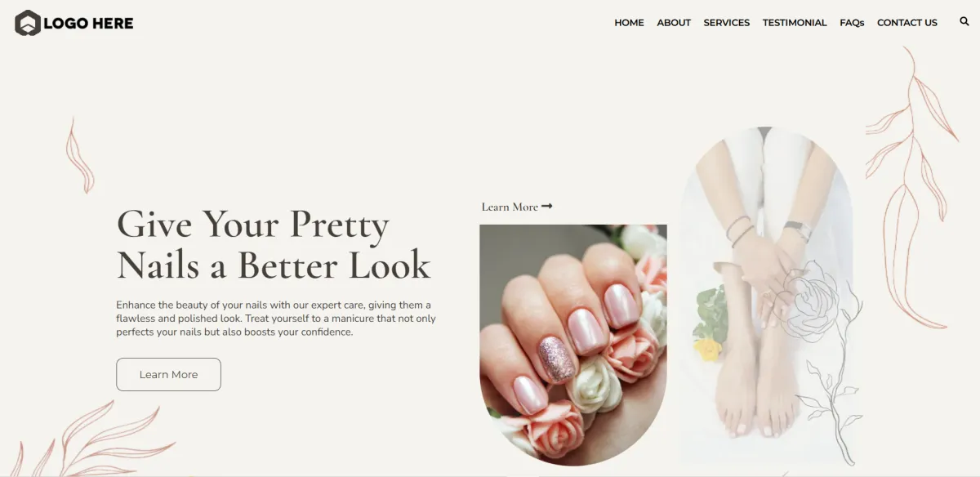Screen dimensions: 980x477
Task: Go to the ABOUT page
Action: (x=674, y=23)
